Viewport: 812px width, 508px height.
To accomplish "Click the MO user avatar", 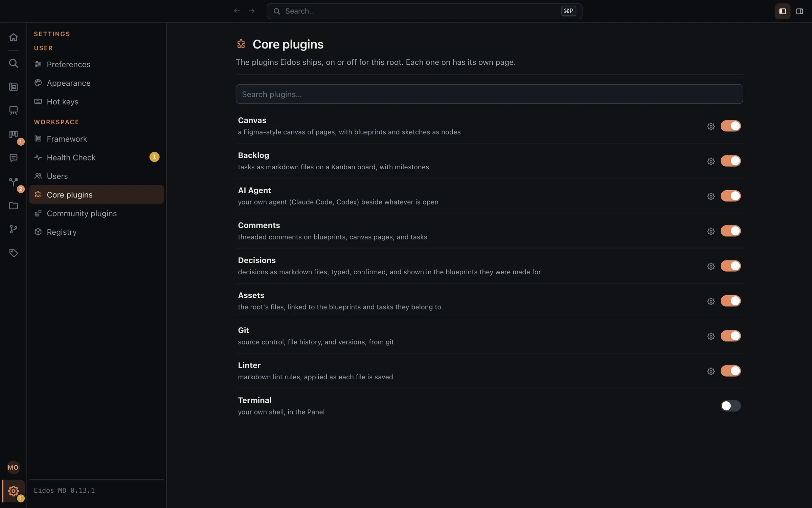I will 13,467.
